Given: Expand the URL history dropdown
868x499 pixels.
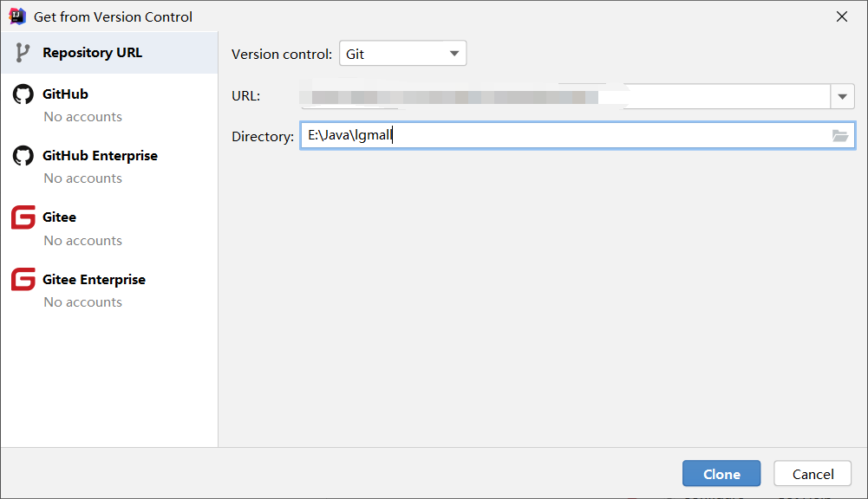Looking at the screenshot, I should [842, 96].
